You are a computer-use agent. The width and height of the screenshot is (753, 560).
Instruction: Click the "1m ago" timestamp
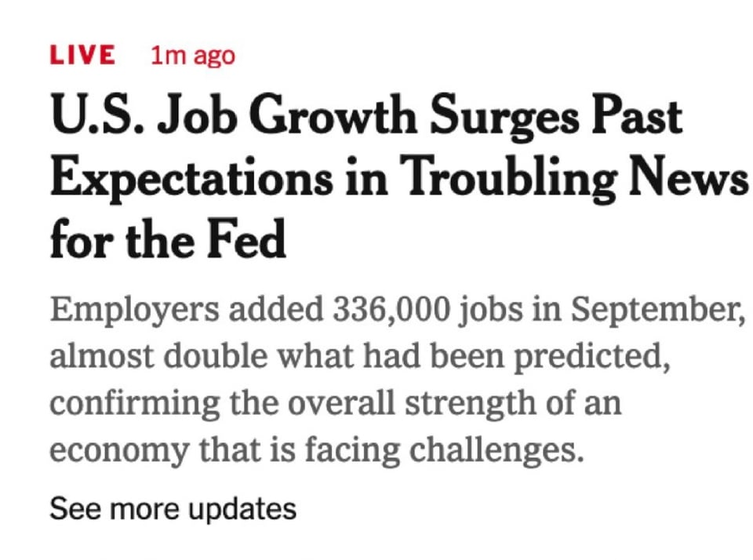[191, 56]
